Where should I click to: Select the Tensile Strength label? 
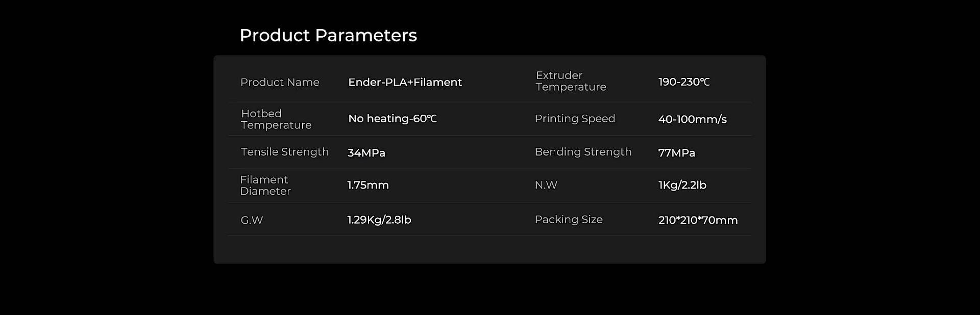click(x=285, y=152)
